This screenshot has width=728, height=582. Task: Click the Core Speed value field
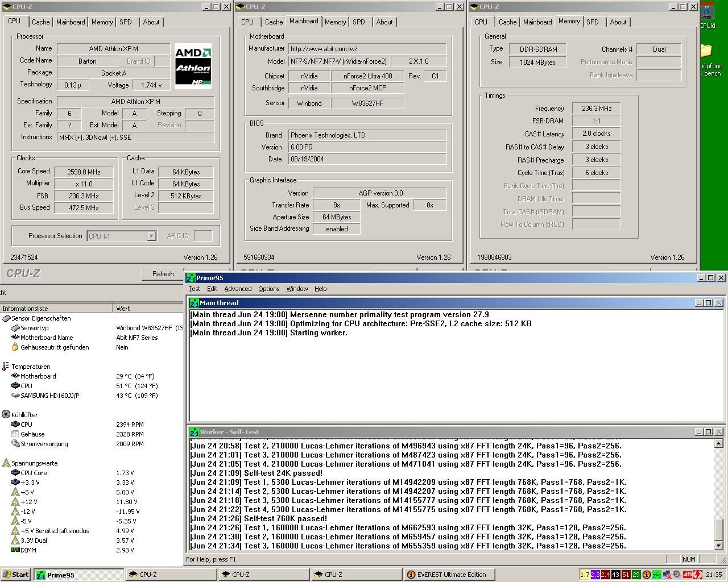[84, 172]
